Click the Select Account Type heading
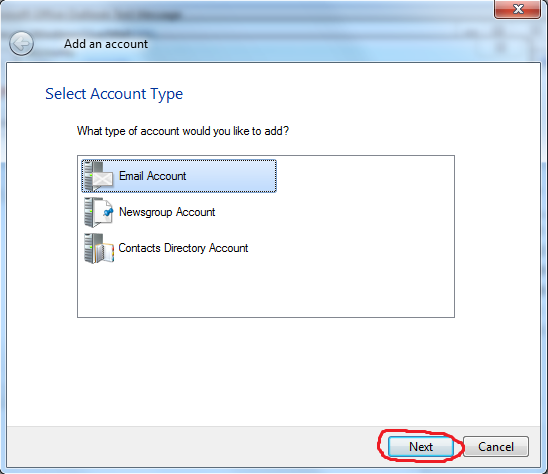This screenshot has width=548, height=474. [x=114, y=94]
